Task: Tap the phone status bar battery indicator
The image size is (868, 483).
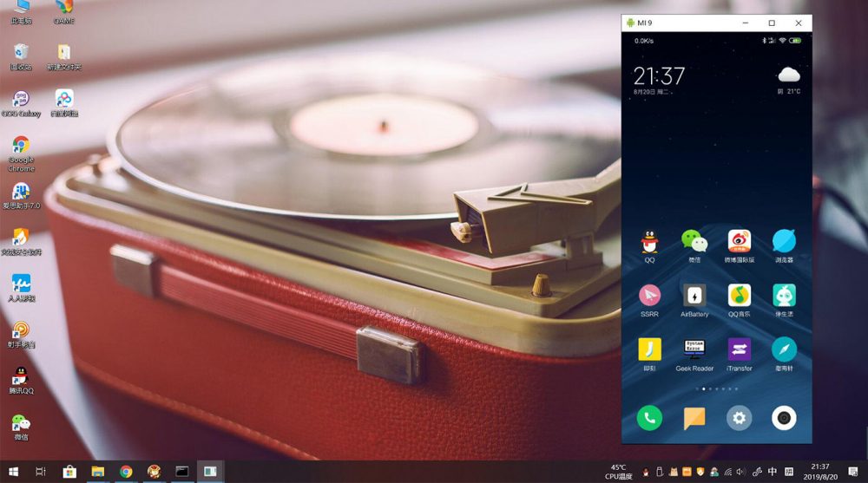Action: click(x=795, y=41)
